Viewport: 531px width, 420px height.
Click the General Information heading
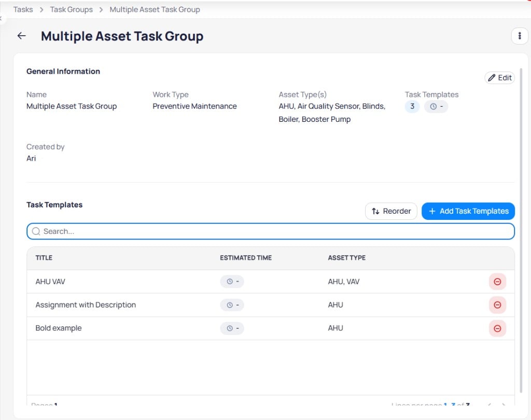point(63,72)
